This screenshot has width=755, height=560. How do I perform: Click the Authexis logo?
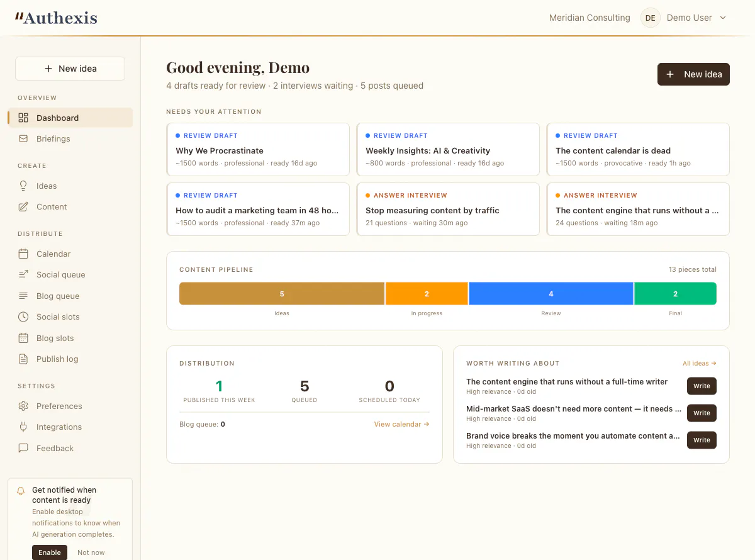(x=56, y=18)
